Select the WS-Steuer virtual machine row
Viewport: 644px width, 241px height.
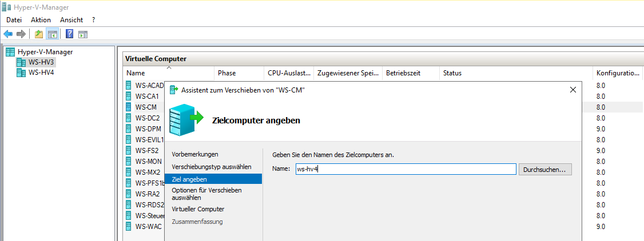click(x=149, y=216)
